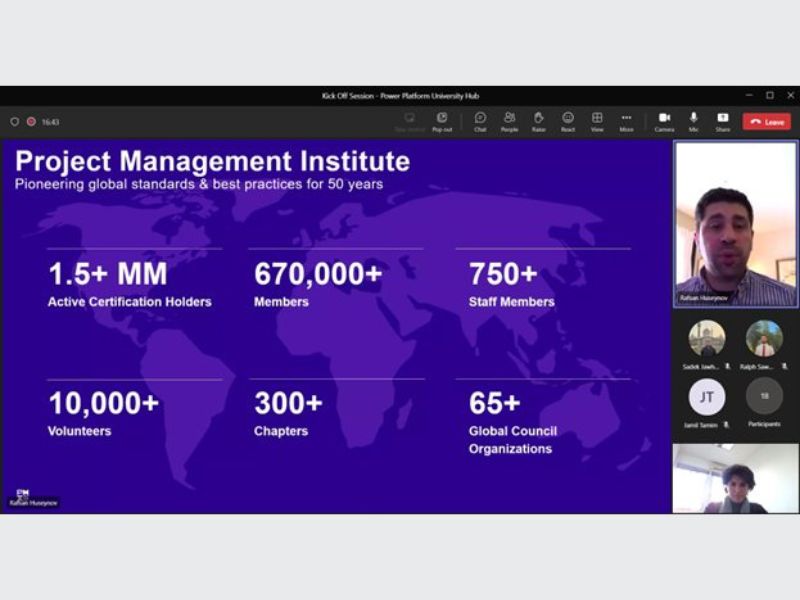The image size is (800, 600).
Task: Click the Project Management Institute heading
Action: pyautogui.click(x=212, y=161)
